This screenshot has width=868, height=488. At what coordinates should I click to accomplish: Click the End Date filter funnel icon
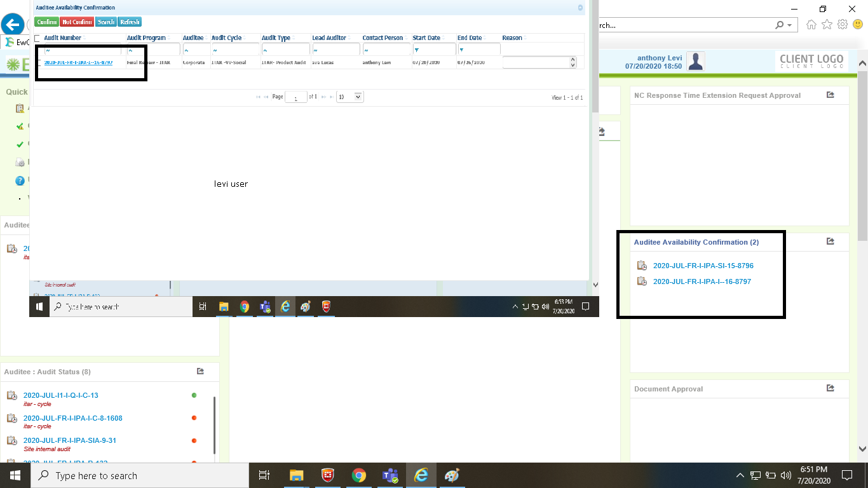(462, 50)
